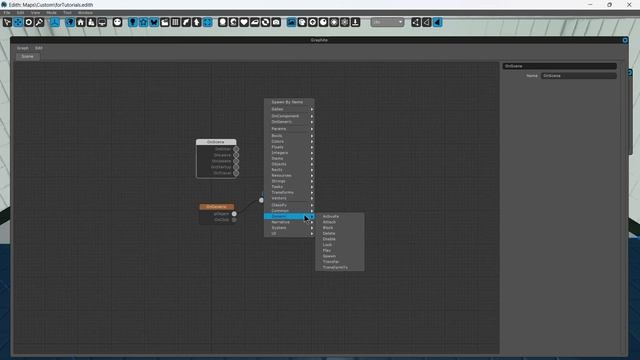Click the outlined triangle icon
640x360 pixels.
point(427,22)
